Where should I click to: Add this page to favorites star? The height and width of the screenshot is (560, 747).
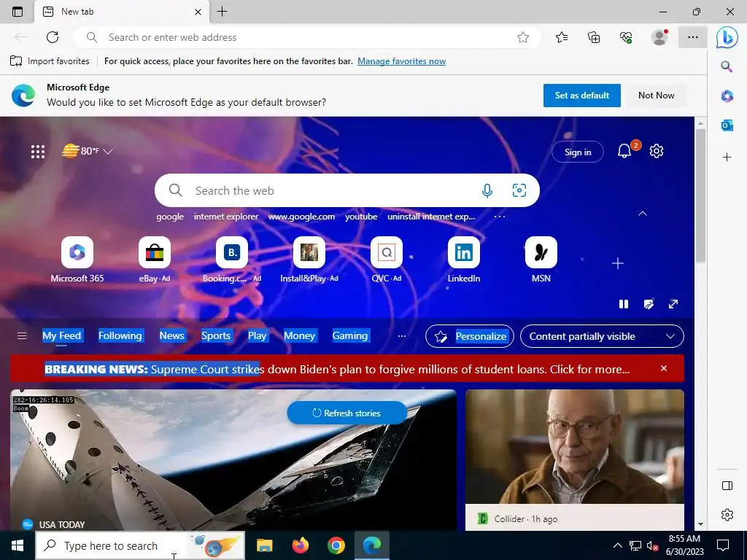click(x=522, y=37)
